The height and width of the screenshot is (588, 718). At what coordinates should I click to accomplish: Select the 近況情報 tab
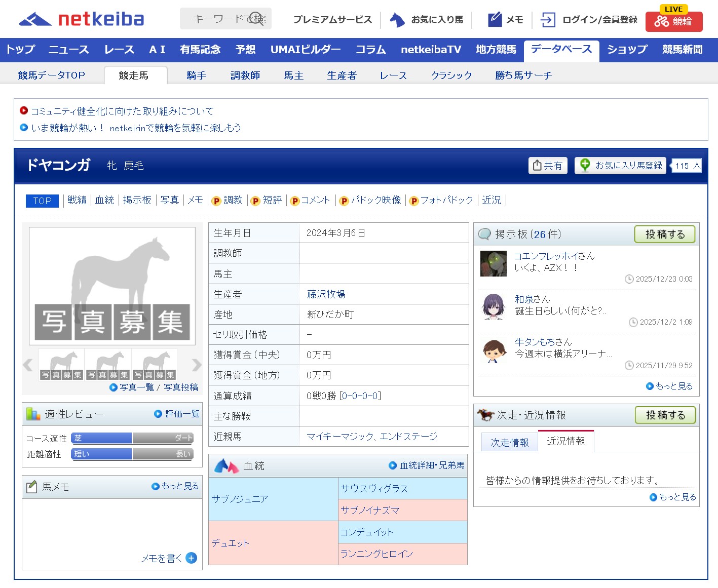click(565, 441)
